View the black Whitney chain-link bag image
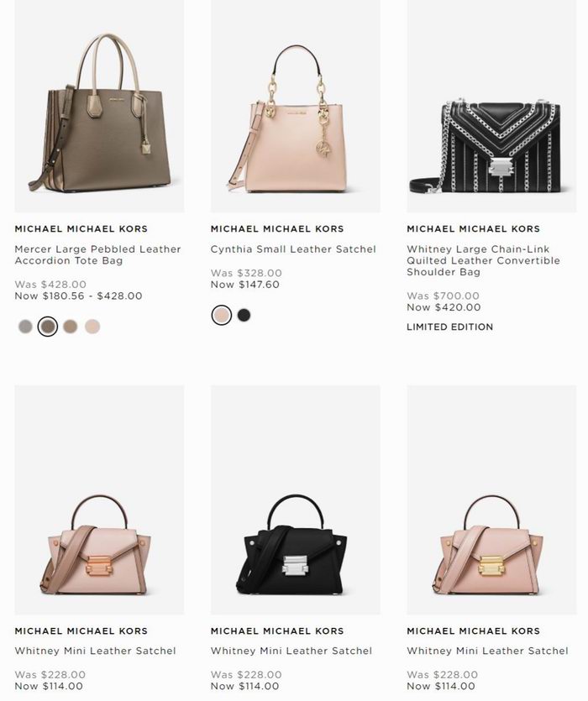Viewport: 588px width, 701px height. click(x=491, y=106)
